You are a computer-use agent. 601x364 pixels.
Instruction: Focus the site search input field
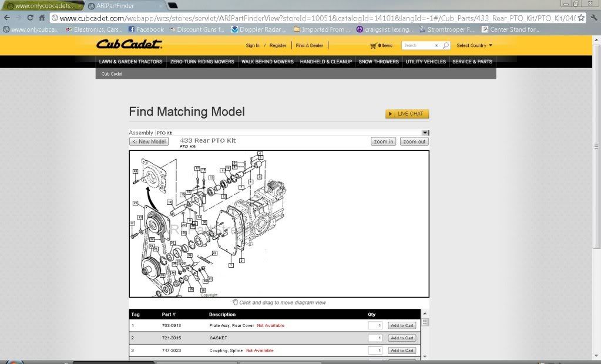pos(418,45)
